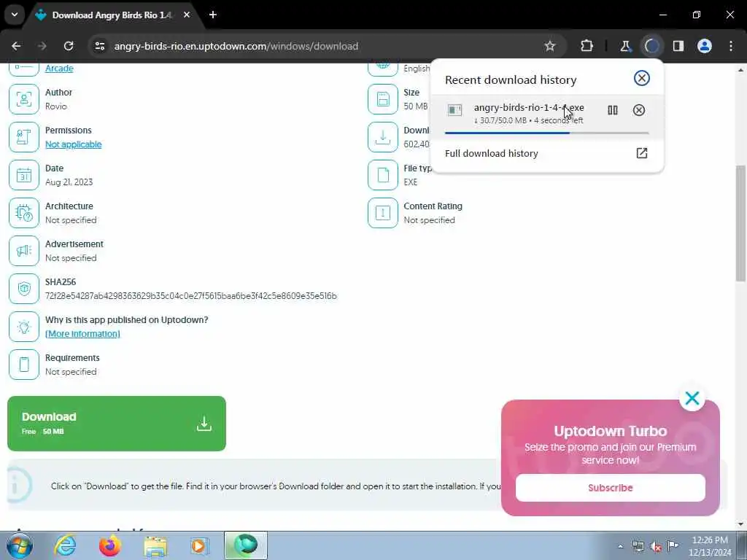Click the SHA256 shield icon

[x=24, y=289]
